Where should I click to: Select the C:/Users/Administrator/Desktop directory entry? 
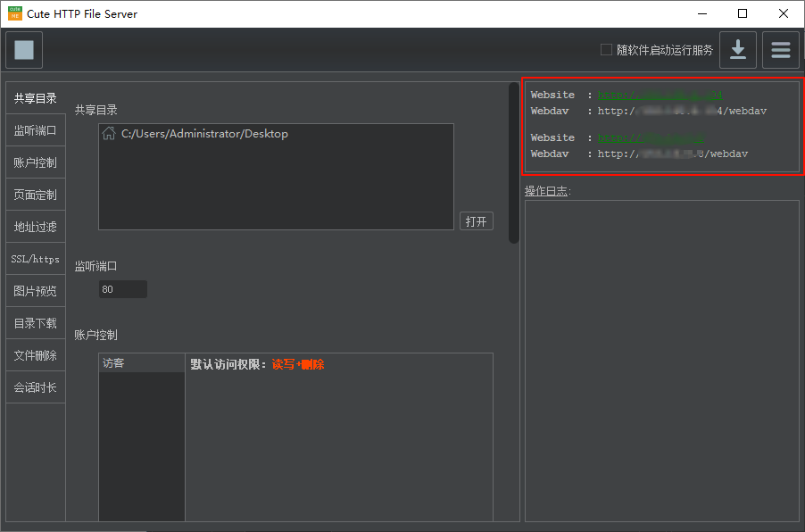tap(276, 134)
